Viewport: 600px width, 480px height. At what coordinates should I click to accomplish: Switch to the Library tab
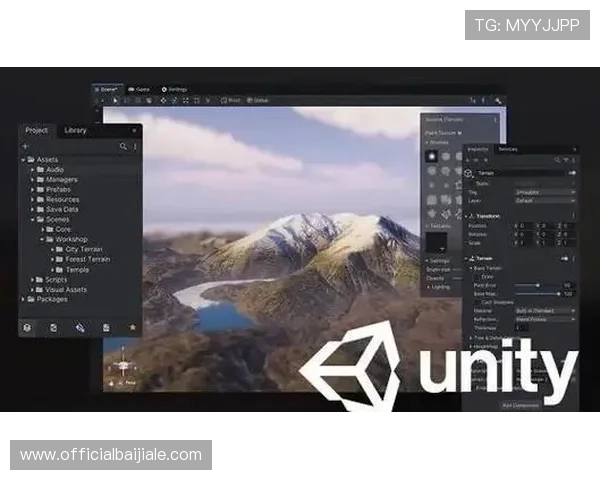click(x=75, y=131)
